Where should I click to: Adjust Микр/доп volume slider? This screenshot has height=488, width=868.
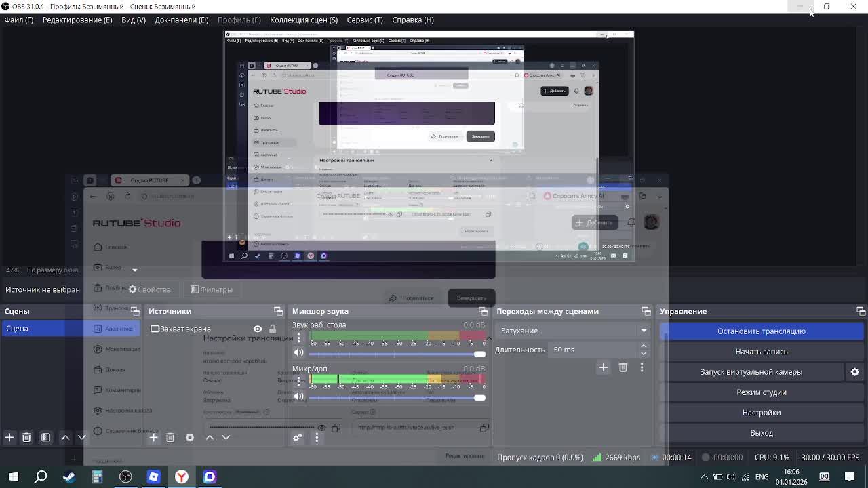click(397, 397)
